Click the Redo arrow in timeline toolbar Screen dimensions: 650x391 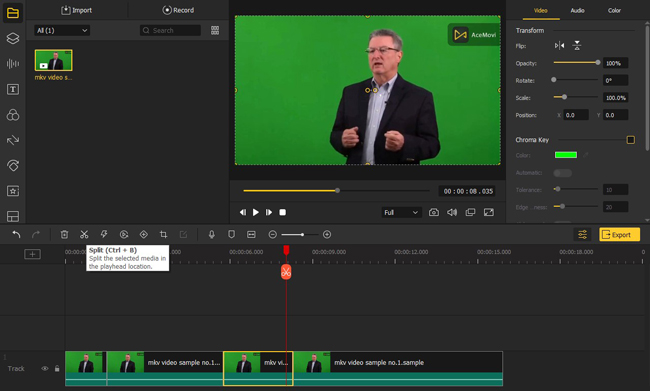[36, 234]
